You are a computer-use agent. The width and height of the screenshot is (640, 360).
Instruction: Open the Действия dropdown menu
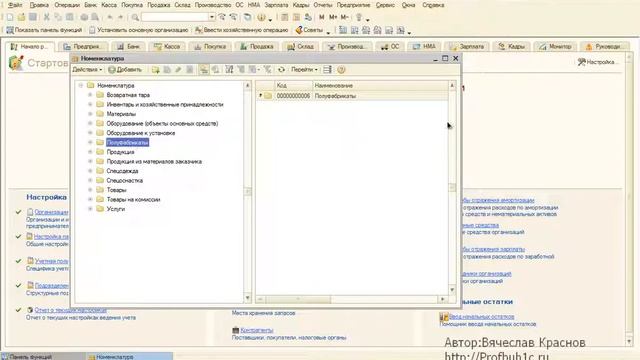(87, 70)
